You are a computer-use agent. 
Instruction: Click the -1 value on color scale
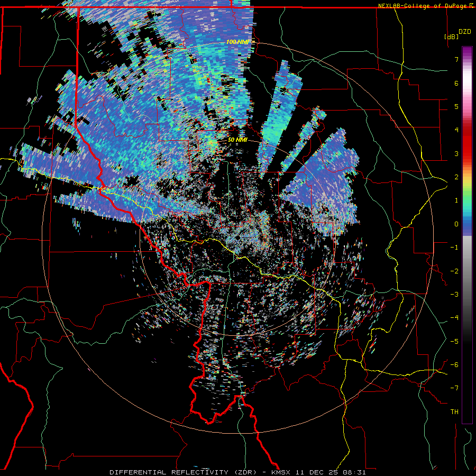tap(454, 248)
